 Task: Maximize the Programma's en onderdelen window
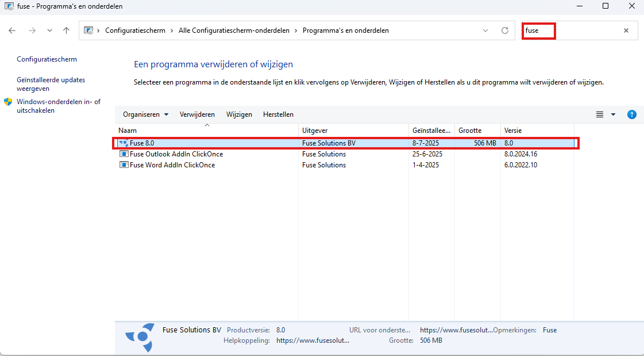point(606,6)
